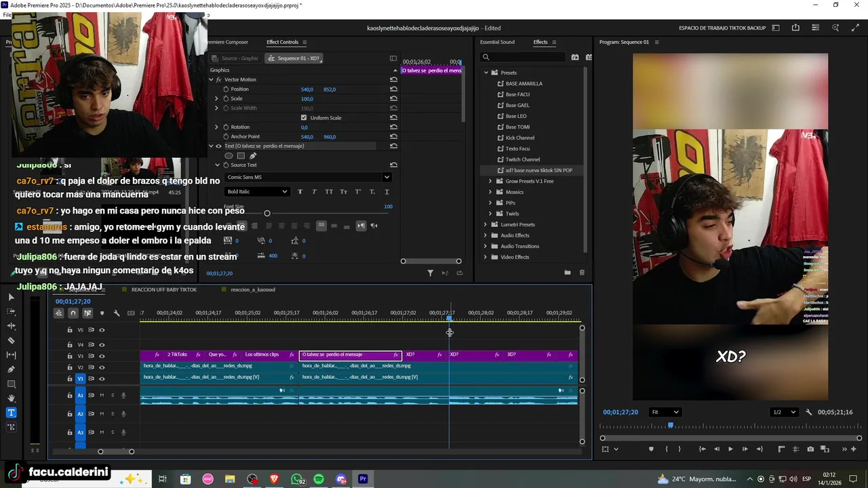Toggle Position animation stopwatch

coord(226,89)
